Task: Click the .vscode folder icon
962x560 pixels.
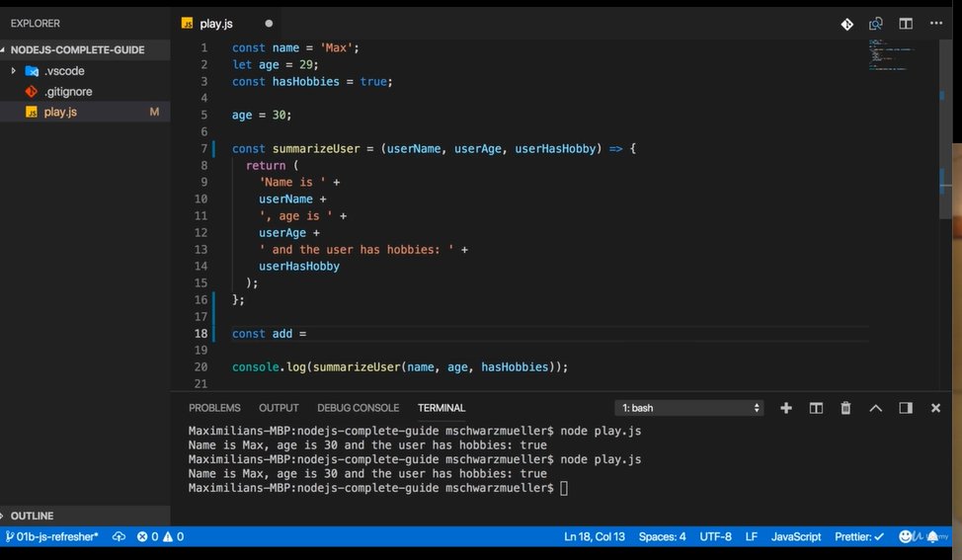Action: click(32, 71)
